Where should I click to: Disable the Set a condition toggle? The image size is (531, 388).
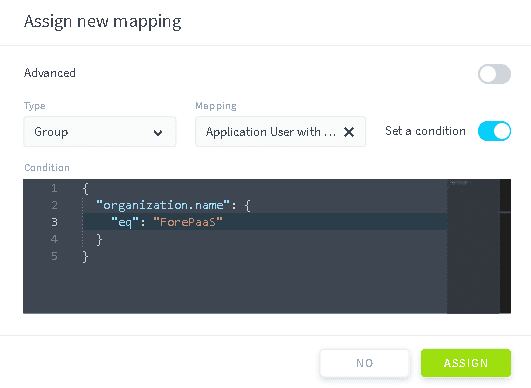[x=494, y=131]
